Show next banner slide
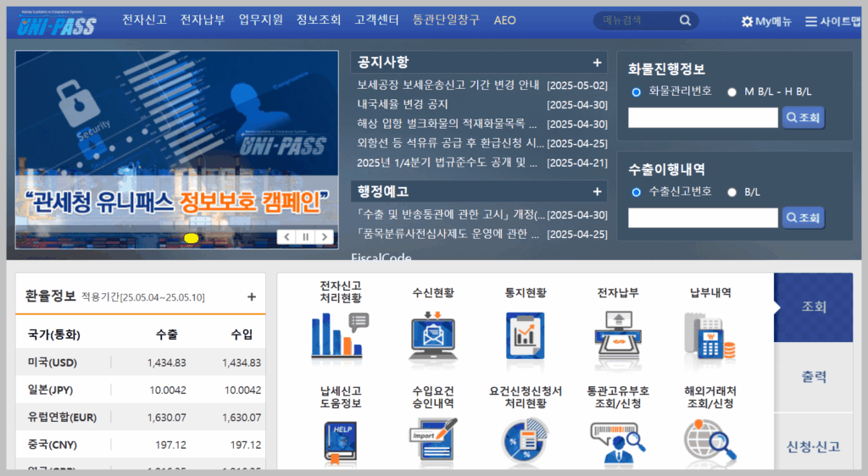Image resolution: width=868 pixels, height=476 pixels. click(325, 236)
